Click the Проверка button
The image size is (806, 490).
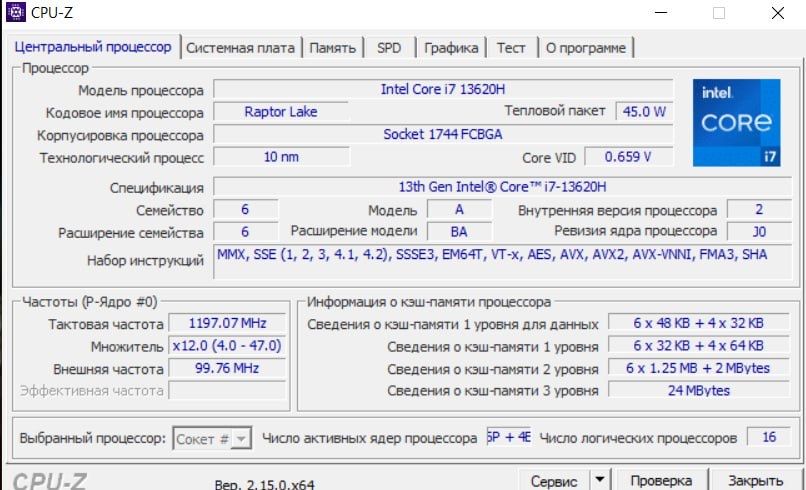click(x=661, y=481)
